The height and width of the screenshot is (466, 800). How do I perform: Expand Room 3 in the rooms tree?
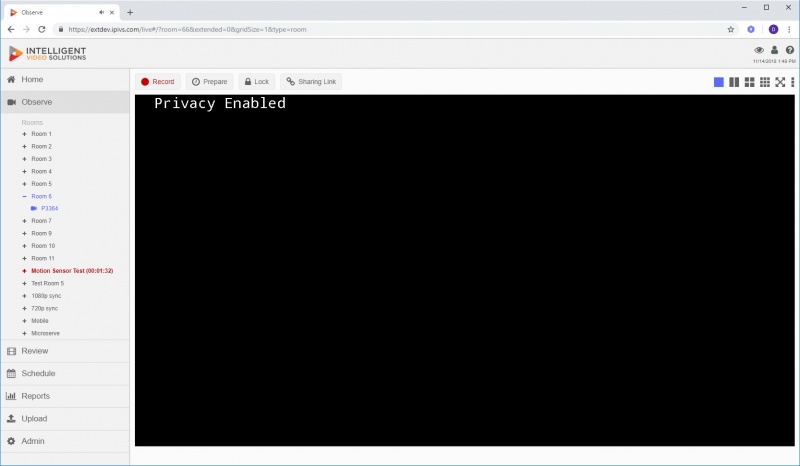24,159
